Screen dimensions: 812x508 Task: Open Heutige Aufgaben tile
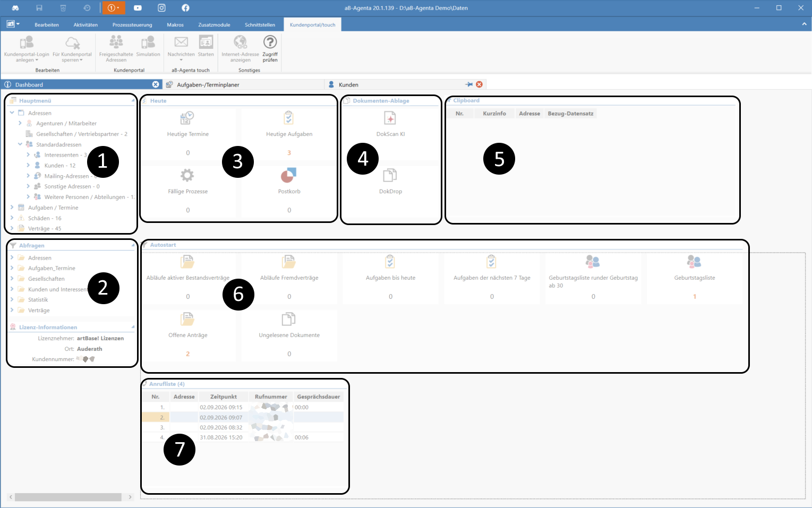coord(289,133)
